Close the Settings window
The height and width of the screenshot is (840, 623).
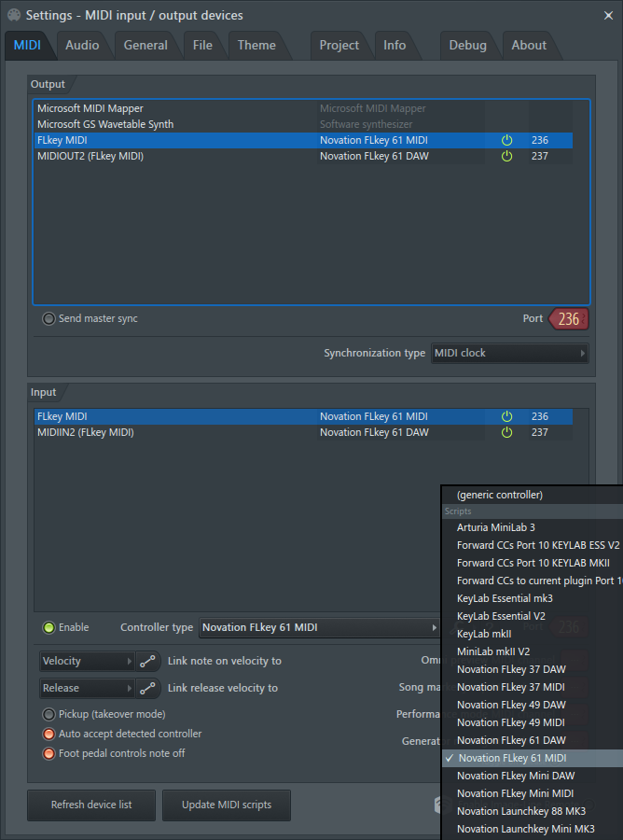(x=609, y=16)
